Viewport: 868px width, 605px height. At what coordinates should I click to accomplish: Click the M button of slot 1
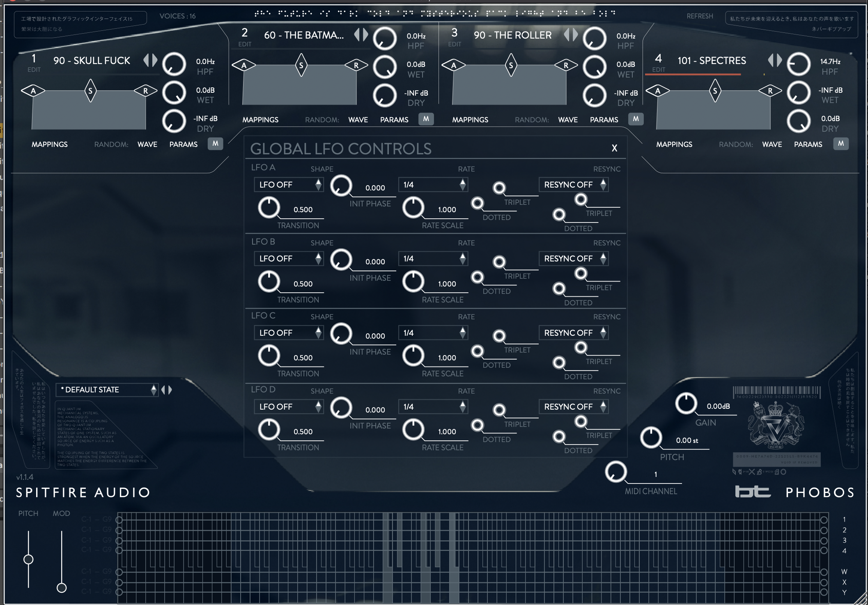[216, 144]
